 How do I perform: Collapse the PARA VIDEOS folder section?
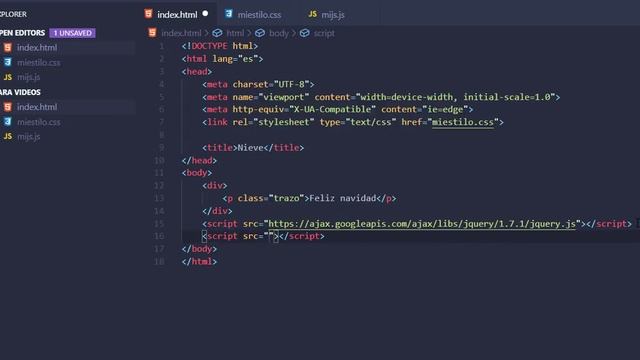[20, 92]
